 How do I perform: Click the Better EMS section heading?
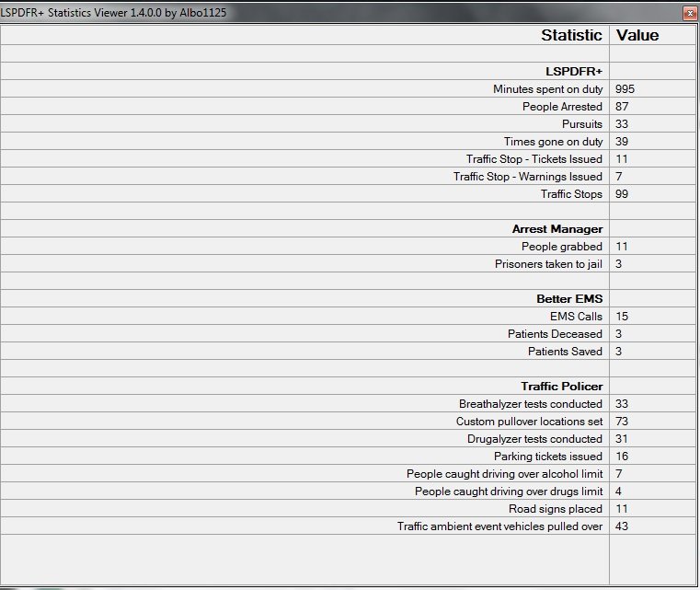(569, 299)
